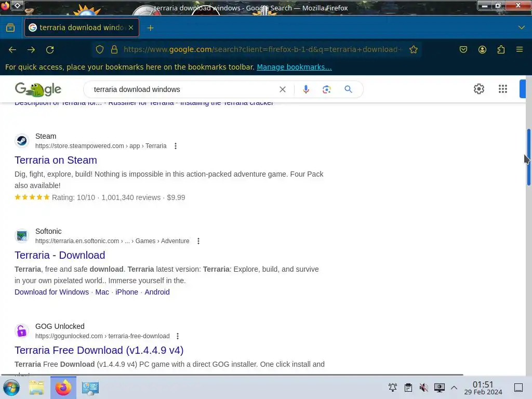Open the Android sitelink under Softonic
Screen dimensions: 532x399
point(157,292)
